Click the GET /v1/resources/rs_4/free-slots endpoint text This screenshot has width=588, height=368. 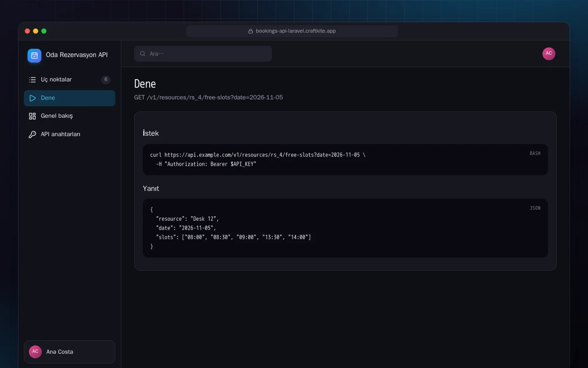click(x=209, y=98)
